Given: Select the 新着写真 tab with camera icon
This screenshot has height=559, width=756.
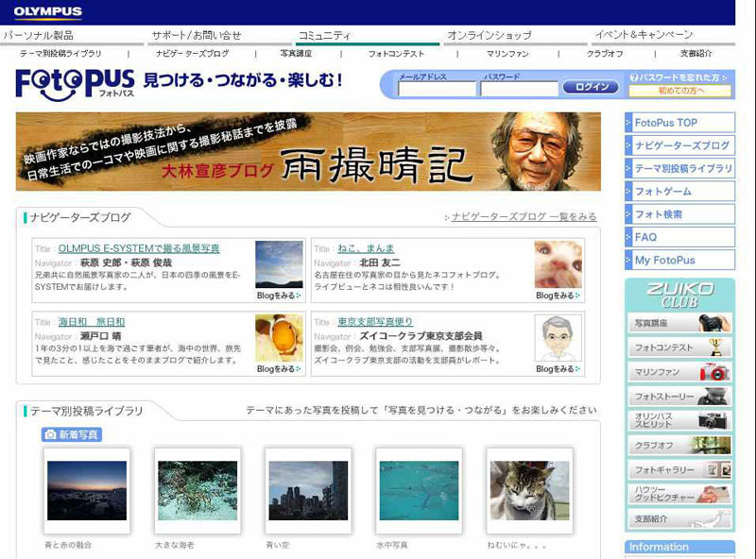Looking at the screenshot, I should click(72, 434).
